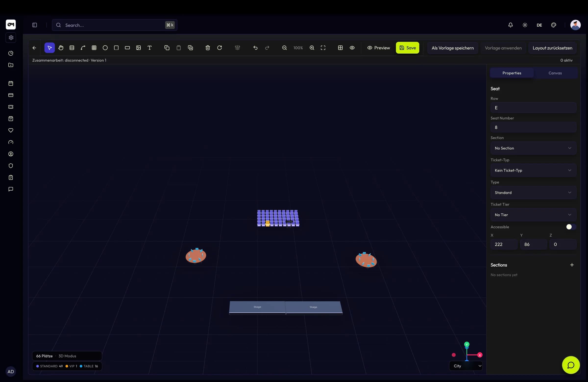
Task: Open the calendar sidebar item
Action: point(11,83)
